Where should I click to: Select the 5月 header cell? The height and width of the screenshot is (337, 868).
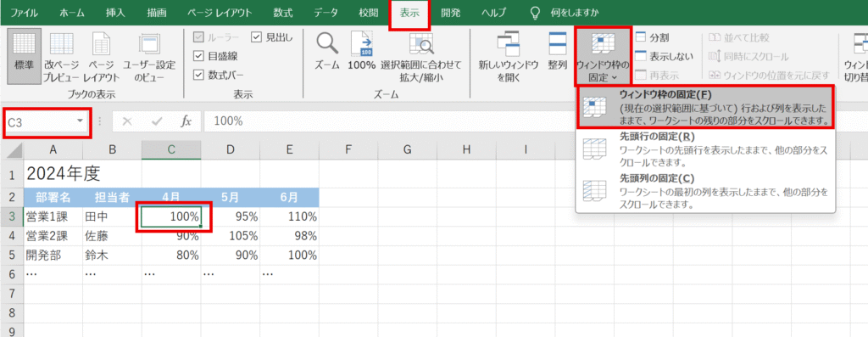pyautogui.click(x=231, y=197)
